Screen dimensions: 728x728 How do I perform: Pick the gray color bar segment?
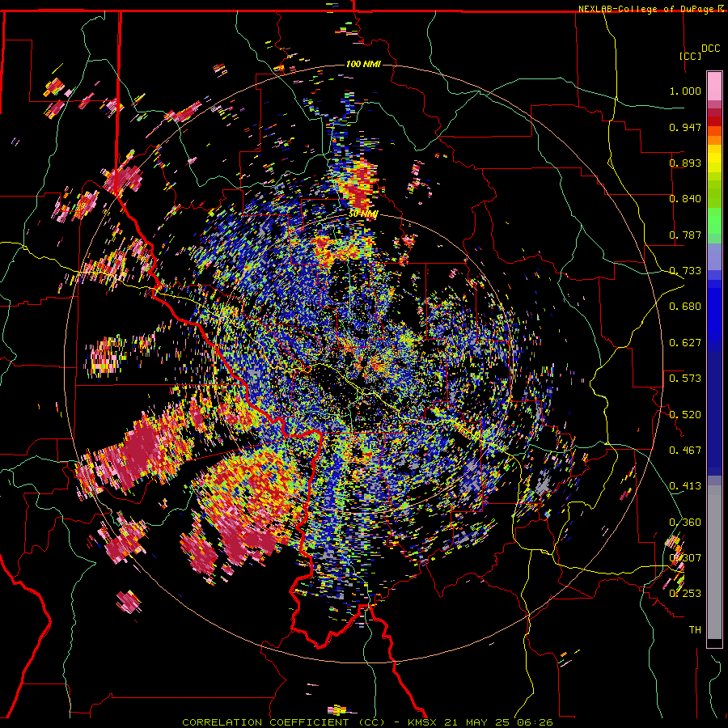714,562
